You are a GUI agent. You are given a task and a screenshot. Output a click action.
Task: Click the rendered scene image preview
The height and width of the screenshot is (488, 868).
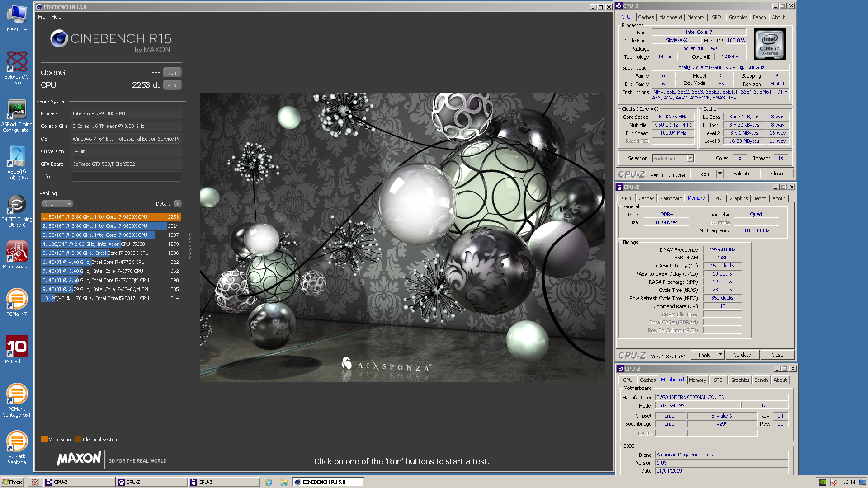tap(402, 237)
